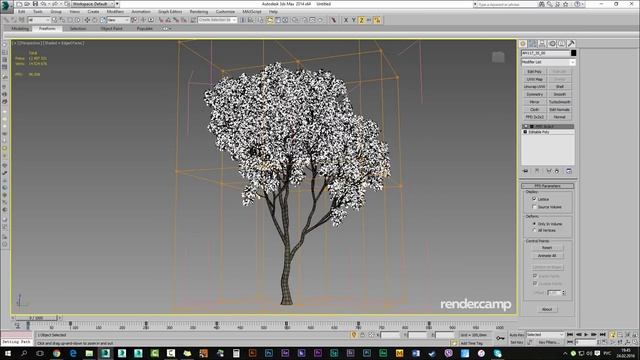
Task: Open the Tools menu
Action: (x=38, y=12)
